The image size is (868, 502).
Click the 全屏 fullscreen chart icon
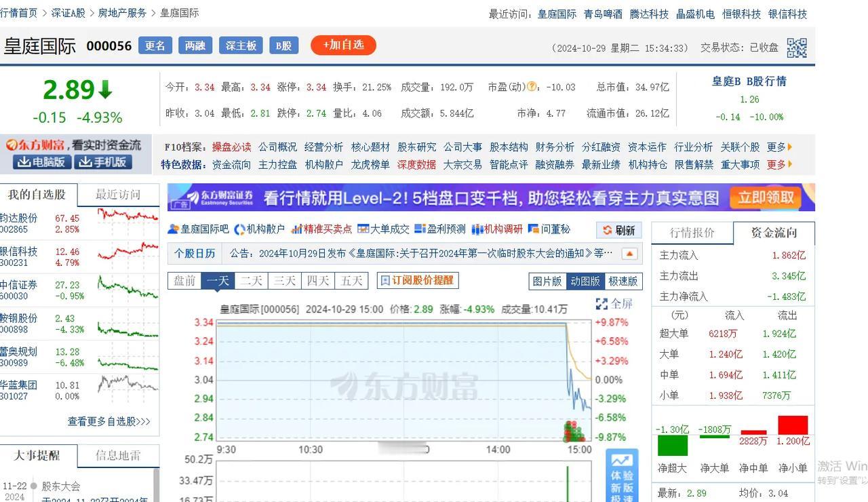click(x=601, y=303)
